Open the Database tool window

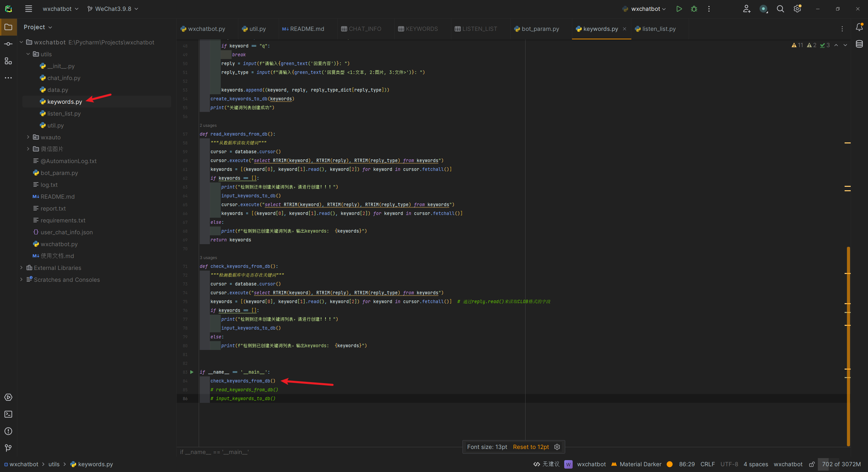coord(859,44)
